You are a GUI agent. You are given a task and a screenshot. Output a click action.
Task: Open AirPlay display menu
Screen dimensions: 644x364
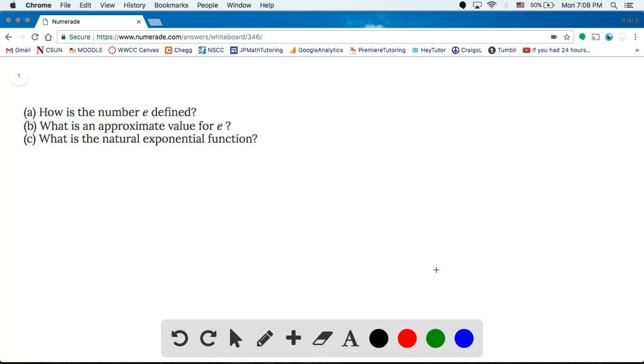tap(477, 5)
